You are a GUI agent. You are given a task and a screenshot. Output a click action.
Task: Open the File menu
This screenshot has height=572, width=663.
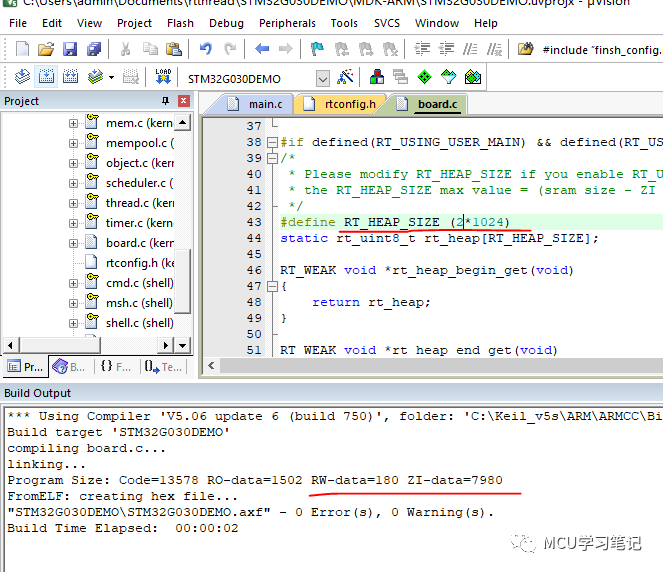(x=18, y=23)
